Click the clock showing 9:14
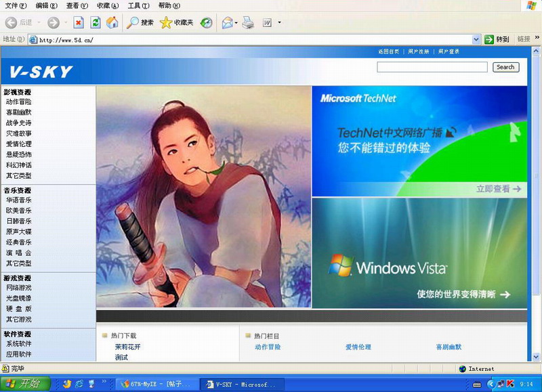 point(526,384)
